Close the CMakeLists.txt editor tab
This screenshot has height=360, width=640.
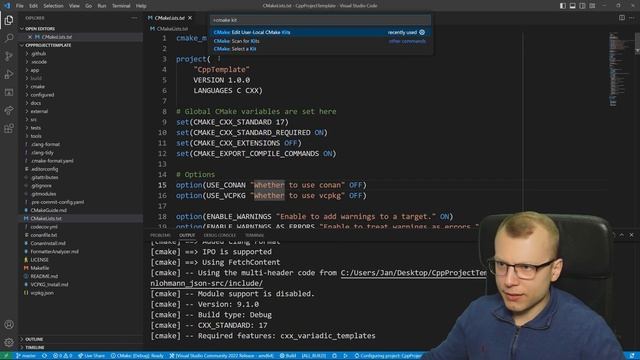click(x=190, y=18)
